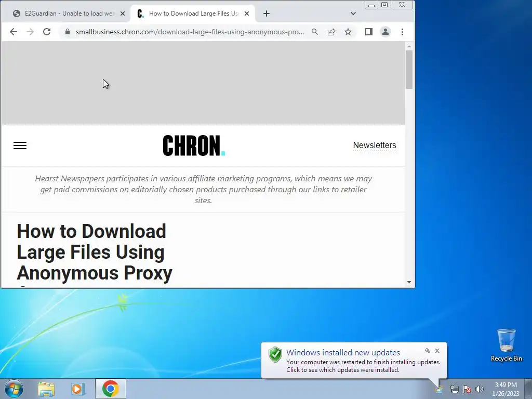Viewport: 532px width, 399px height.
Task: Minimize the Chrome window
Action: [371, 5]
